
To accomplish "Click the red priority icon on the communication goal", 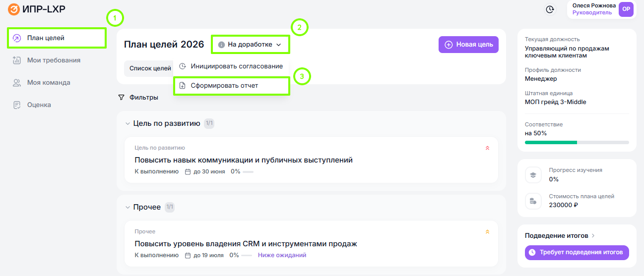I will pos(487,148).
